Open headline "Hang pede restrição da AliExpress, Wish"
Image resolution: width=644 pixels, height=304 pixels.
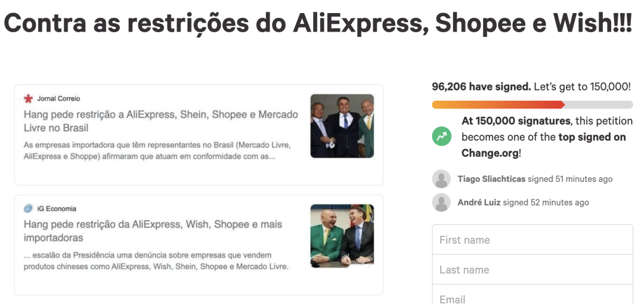click(153, 231)
